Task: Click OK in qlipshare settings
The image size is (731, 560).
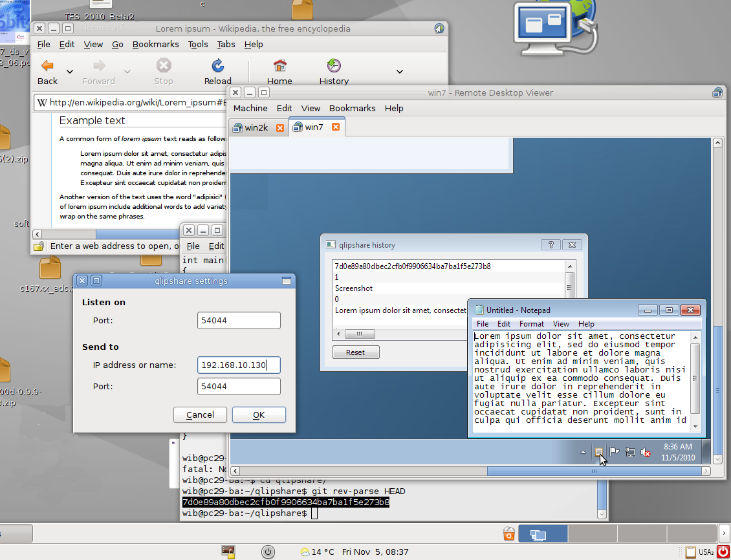Action: (x=259, y=415)
